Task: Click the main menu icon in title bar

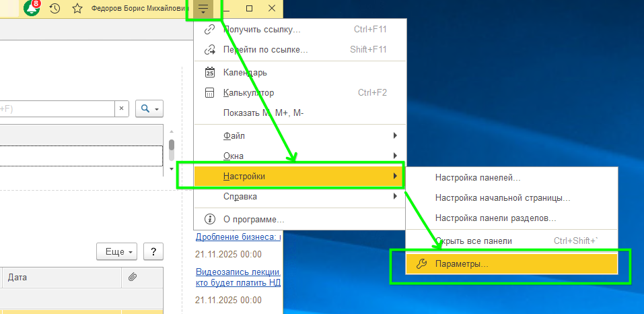Action: [x=203, y=9]
